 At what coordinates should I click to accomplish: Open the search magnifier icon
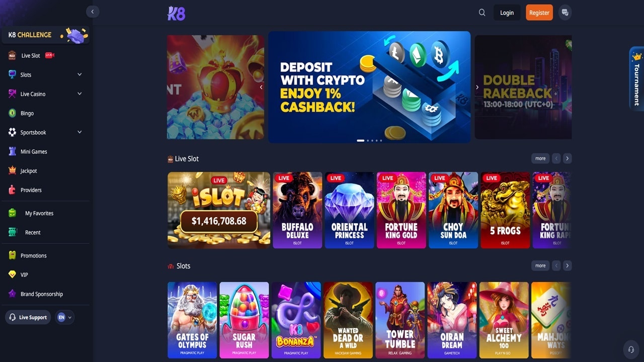pos(482,13)
